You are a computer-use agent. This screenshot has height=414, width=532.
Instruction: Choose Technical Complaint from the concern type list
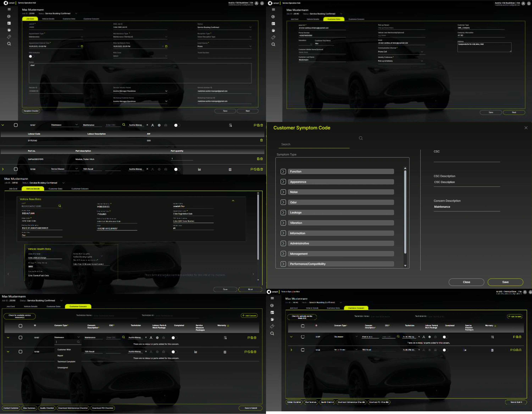coord(66,362)
